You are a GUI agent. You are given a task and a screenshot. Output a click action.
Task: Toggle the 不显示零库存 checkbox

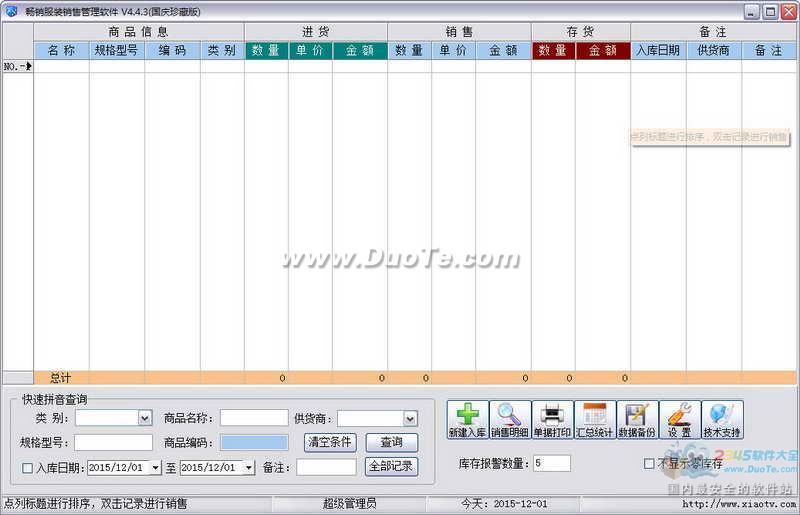click(649, 464)
